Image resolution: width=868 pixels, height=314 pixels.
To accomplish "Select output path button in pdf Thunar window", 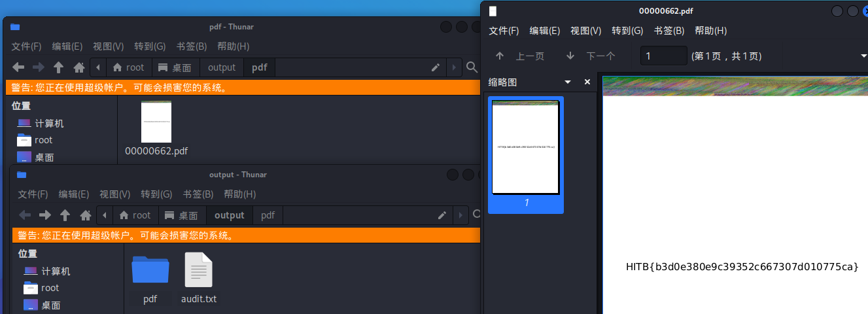I will 222,67.
